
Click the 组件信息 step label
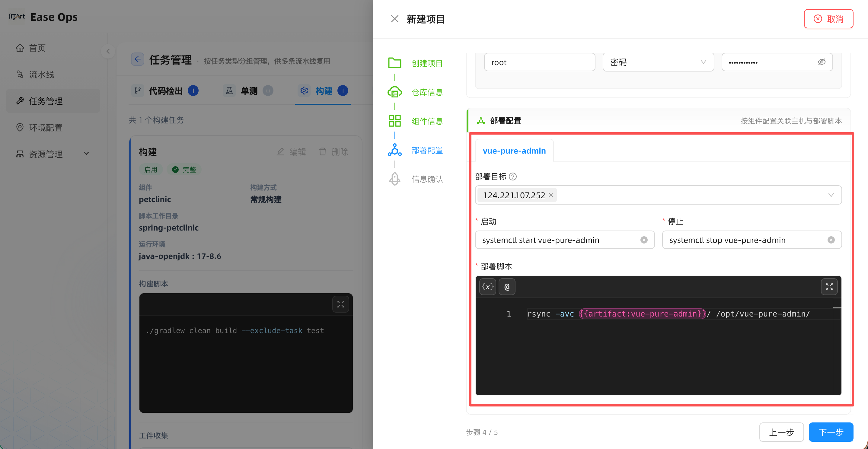[x=427, y=121]
